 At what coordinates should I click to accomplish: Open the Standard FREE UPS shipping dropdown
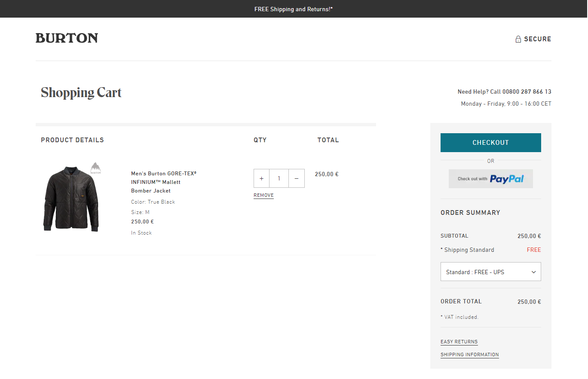(x=490, y=272)
